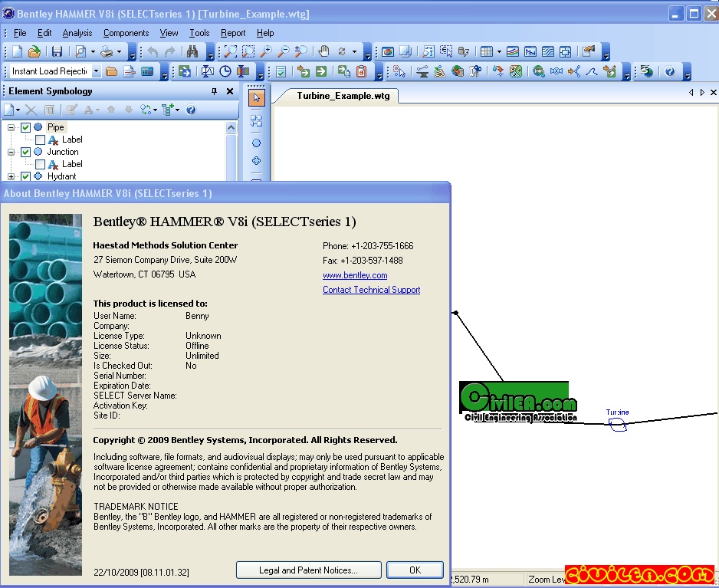
Task: Close the Turbine_Example.wtg drawing tab
Action: click(714, 92)
